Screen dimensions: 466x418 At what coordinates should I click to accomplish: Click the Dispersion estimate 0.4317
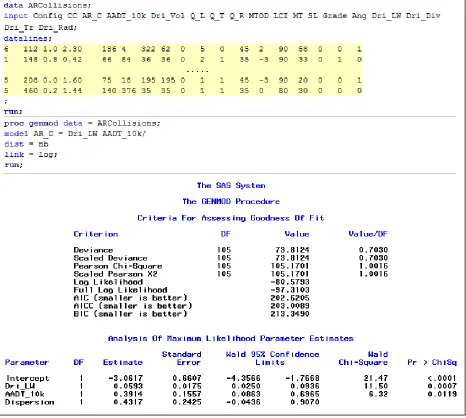(128, 402)
